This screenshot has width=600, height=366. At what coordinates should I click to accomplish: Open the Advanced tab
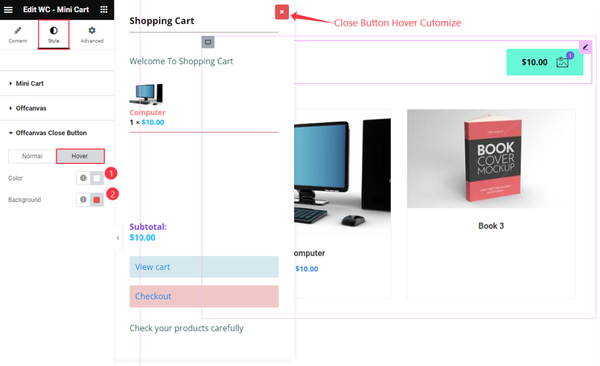pos(92,34)
